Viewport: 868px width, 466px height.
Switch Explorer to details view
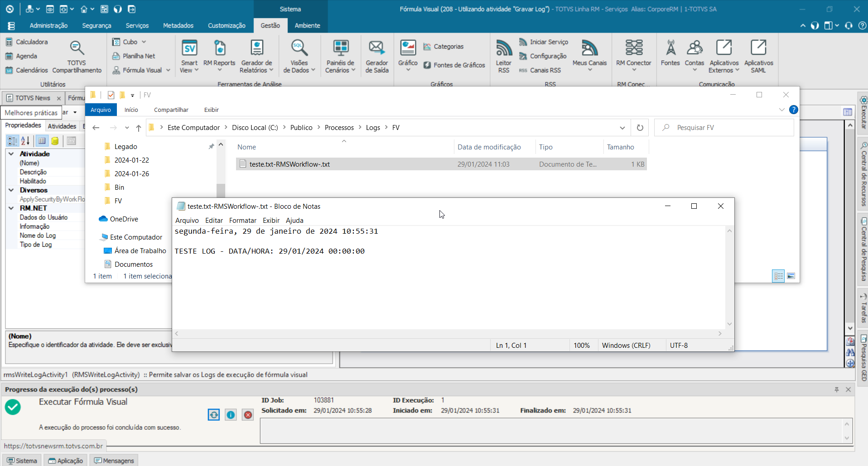[x=778, y=276]
